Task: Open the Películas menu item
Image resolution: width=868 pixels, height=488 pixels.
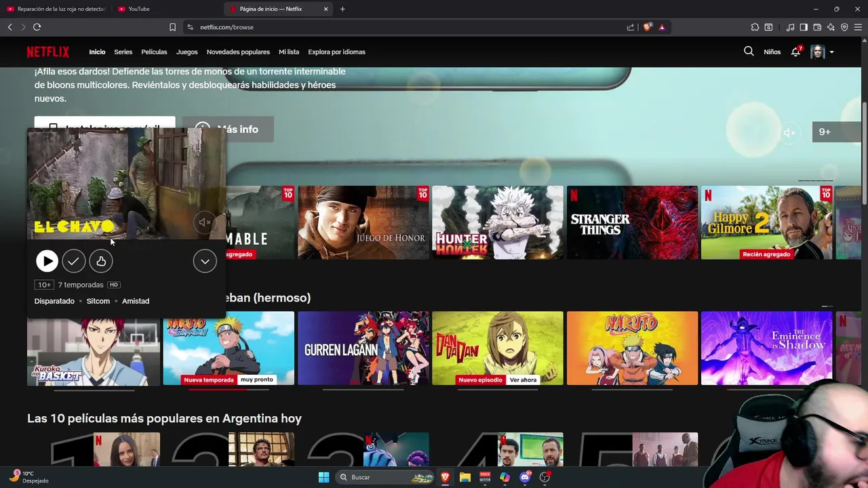Action: point(154,52)
